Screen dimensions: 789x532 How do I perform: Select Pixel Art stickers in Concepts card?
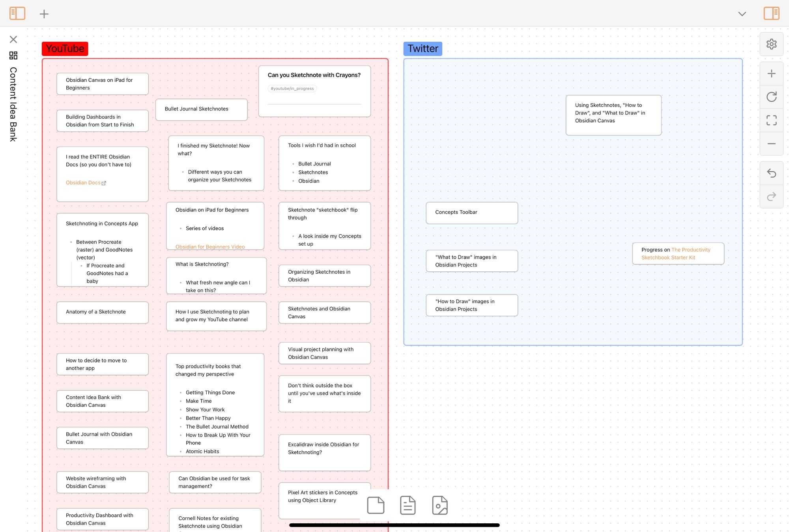click(325, 501)
